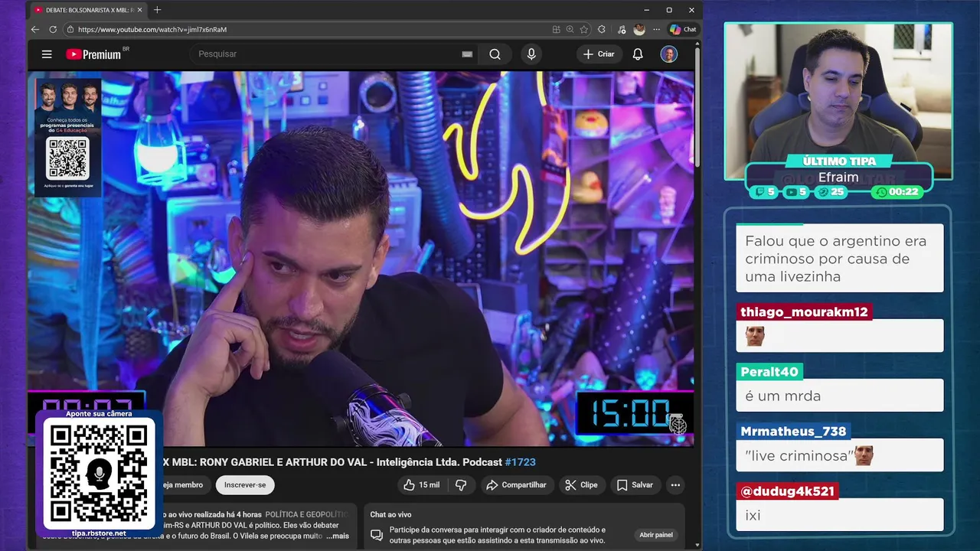The width and height of the screenshot is (980, 551).
Task: Open the on-screen keyboard icon in search
Action: [x=467, y=54]
